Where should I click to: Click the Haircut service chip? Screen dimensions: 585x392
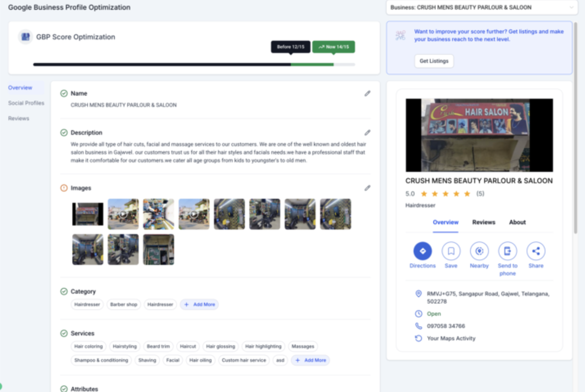click(188, 347)
